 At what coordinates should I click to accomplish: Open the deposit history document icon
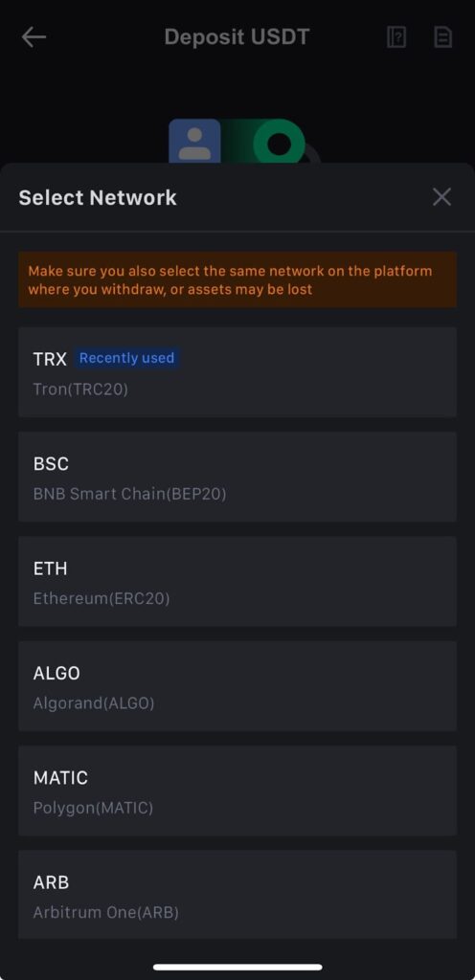(442, 37)
